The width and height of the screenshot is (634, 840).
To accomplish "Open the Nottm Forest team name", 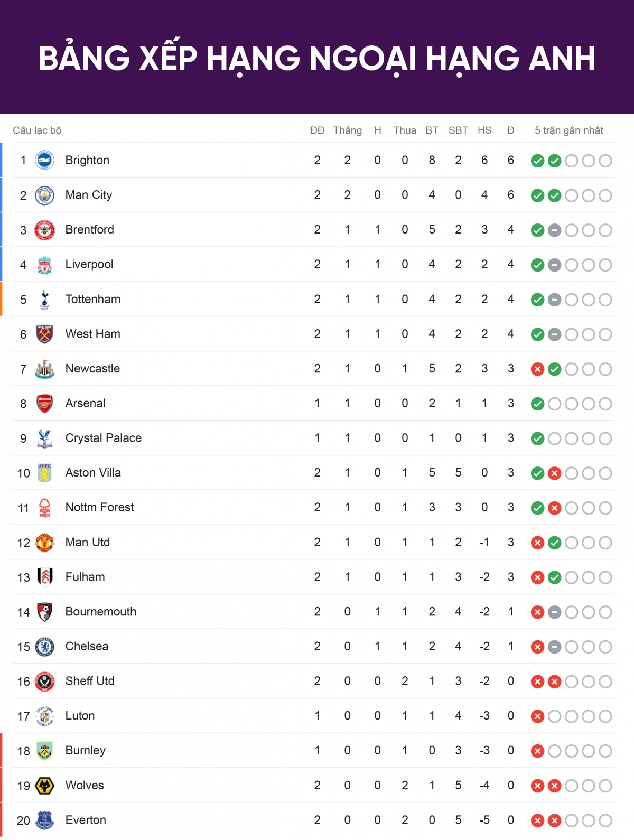I will pos(100,507).
